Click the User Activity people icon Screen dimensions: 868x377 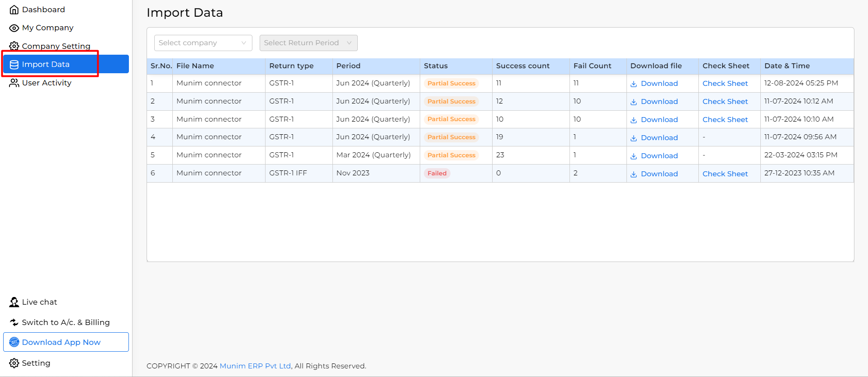14,83
